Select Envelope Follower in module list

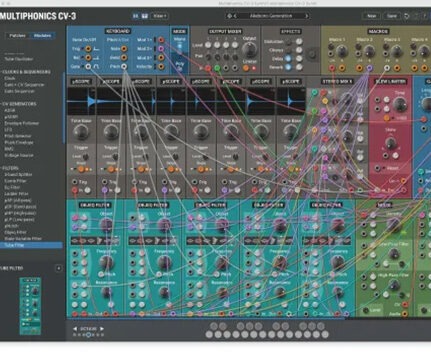pos(21,123)
